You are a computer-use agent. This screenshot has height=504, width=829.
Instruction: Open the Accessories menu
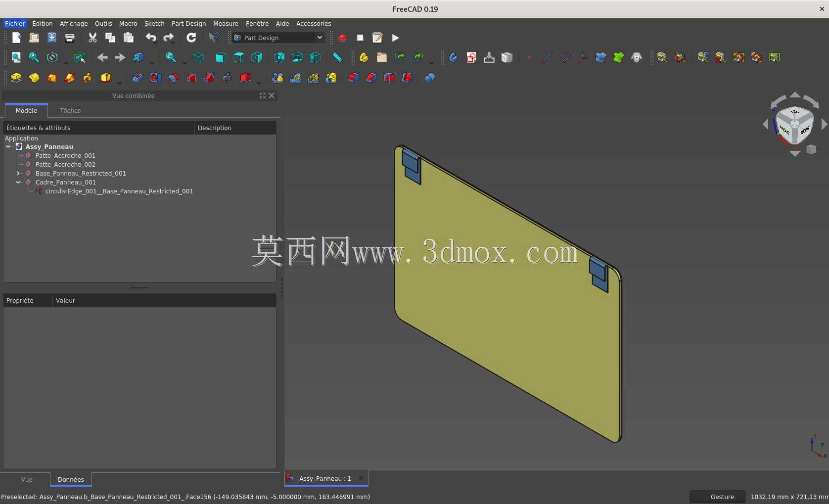314,23
